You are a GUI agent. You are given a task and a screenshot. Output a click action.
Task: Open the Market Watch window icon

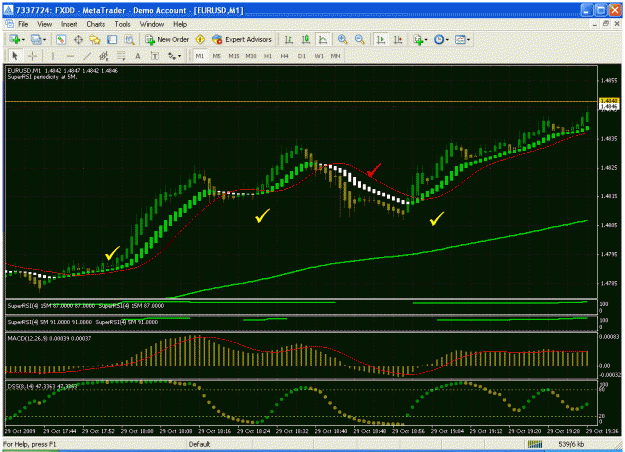[x=61, y=39]
